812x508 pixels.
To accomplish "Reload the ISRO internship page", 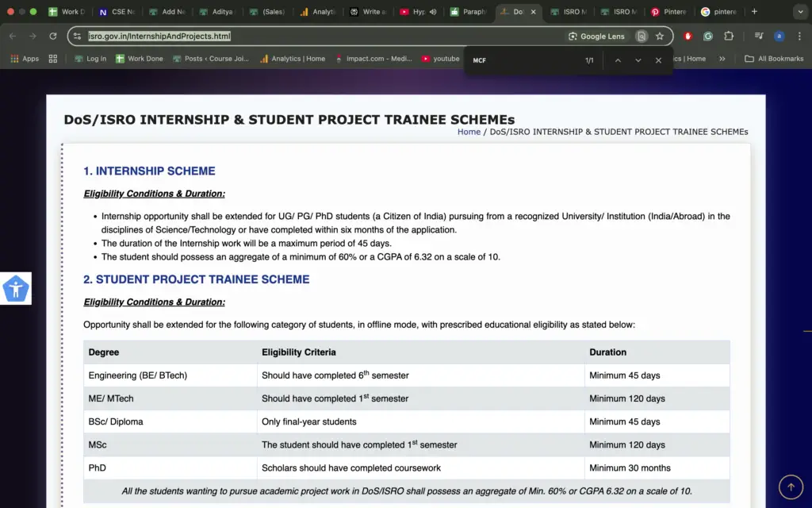I will click(x=53, y=37).
